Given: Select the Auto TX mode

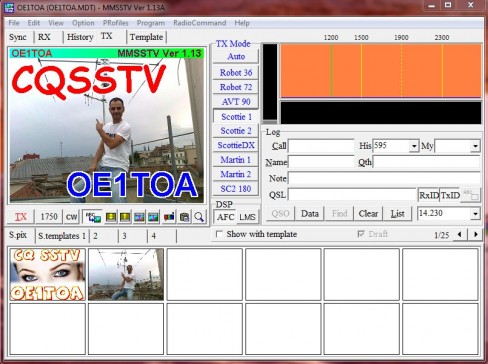Looking at the screenshot, I should pos(236,56).
